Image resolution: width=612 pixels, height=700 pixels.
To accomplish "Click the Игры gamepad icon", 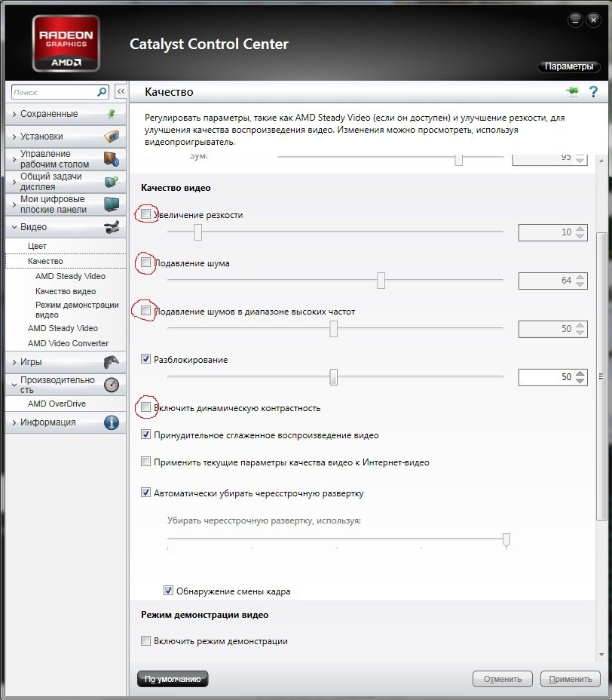I will (112, 362).
